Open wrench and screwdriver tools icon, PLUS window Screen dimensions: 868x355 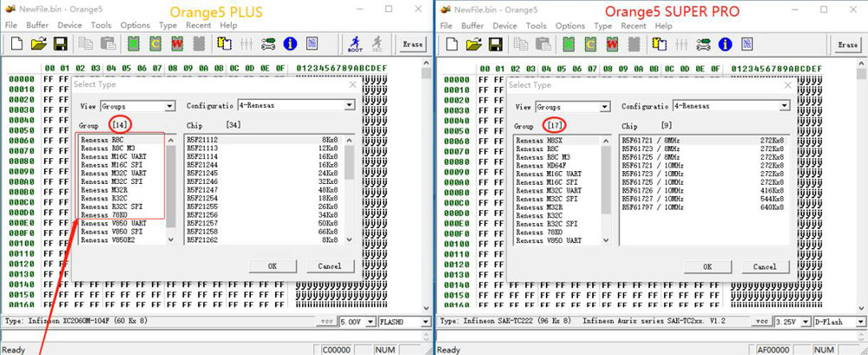click(x=268, y=43)
